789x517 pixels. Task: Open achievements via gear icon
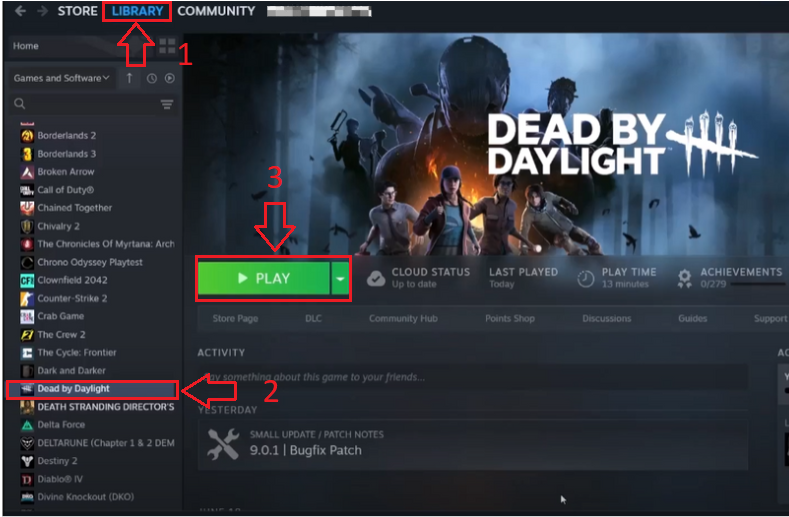coord(685,278)
